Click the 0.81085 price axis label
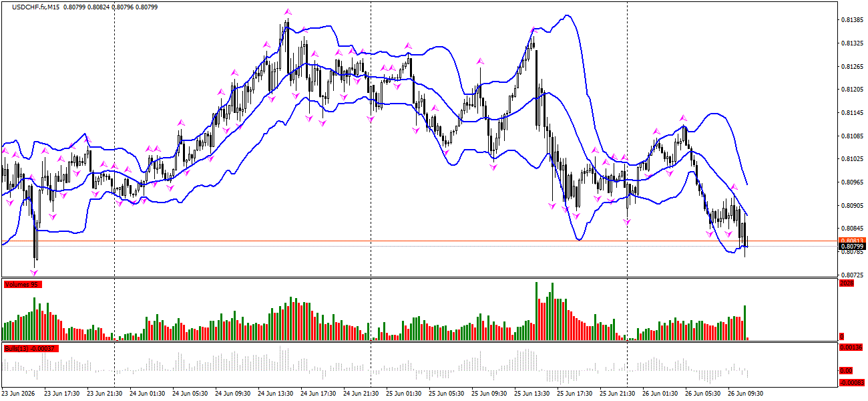Viewport: 868px width, 401px height. tap(851, 136)
